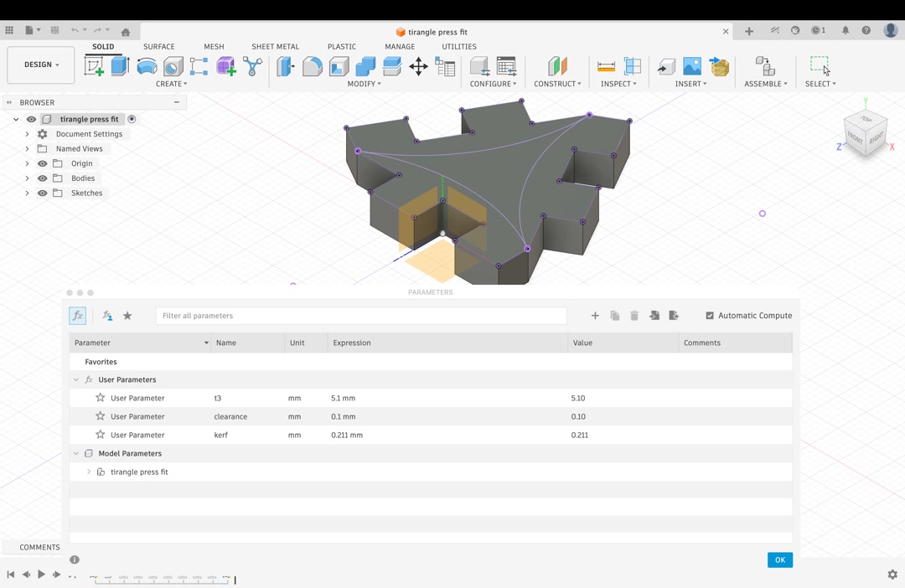Delete parameter using trash icon
Image resolution: width=905 pixels, height=588 pixels.
(x=634, y=316)
